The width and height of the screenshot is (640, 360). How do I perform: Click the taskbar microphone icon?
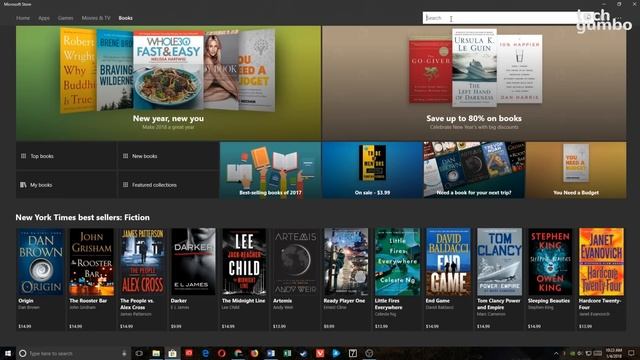click(124, 353)
